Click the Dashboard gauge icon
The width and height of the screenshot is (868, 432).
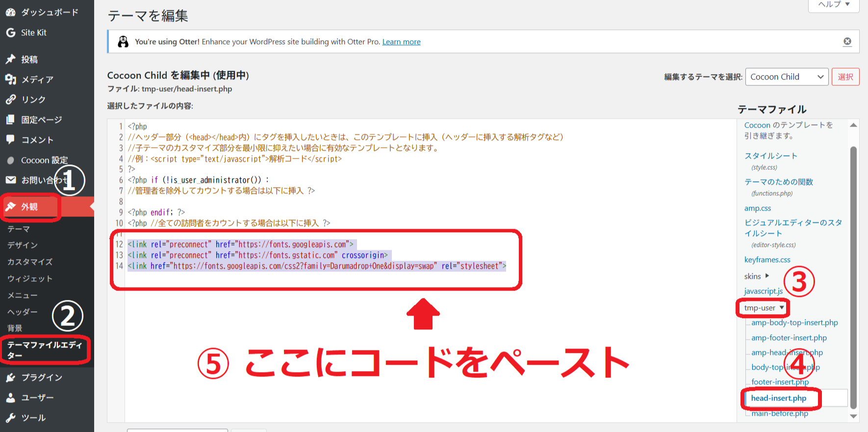(x=11, y=12)
